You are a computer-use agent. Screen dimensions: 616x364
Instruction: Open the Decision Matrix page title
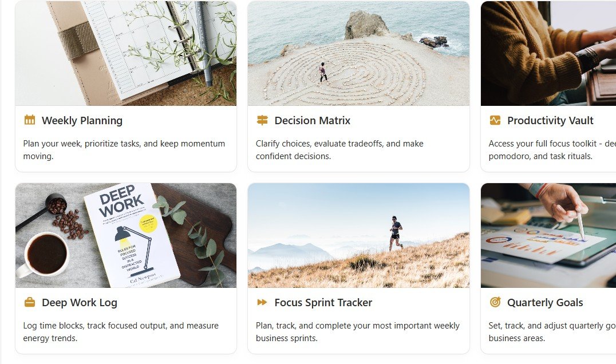[x=313, y=121]
